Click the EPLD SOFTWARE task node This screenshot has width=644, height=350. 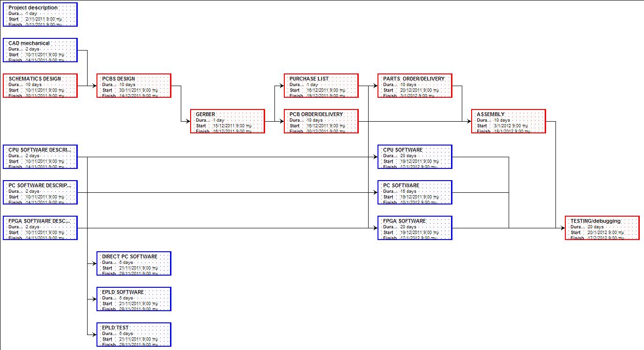[134, 299]
